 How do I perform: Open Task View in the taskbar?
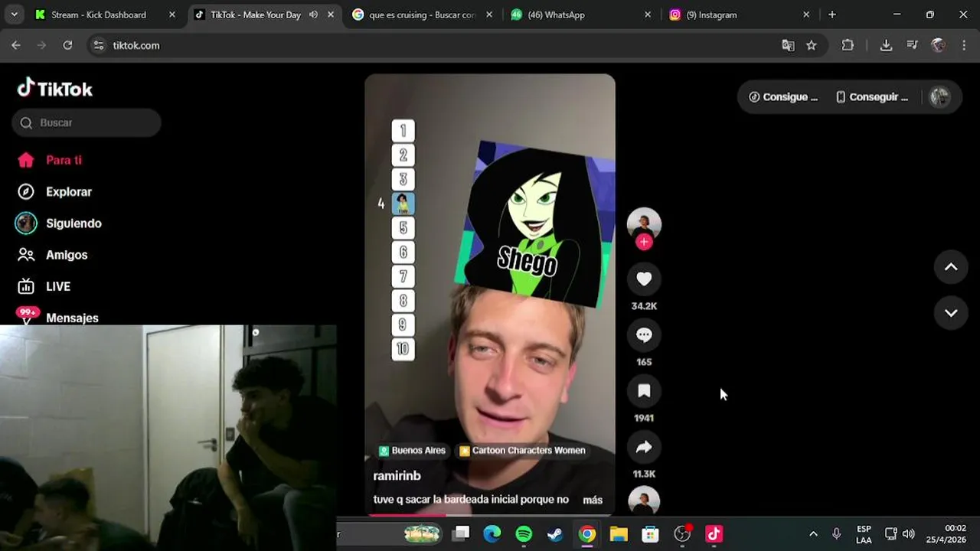(x=461, y=533)
